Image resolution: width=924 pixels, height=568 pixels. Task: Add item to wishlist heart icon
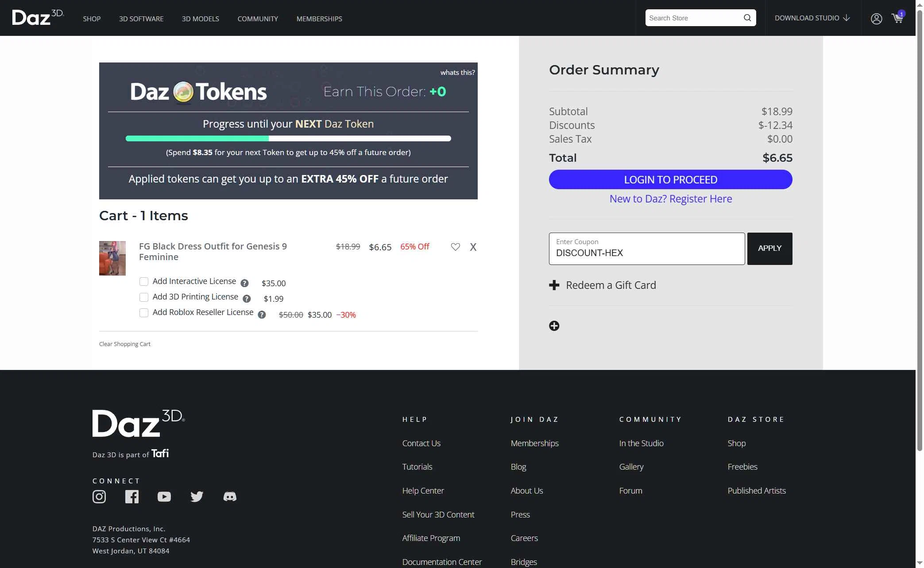(455, 247)
